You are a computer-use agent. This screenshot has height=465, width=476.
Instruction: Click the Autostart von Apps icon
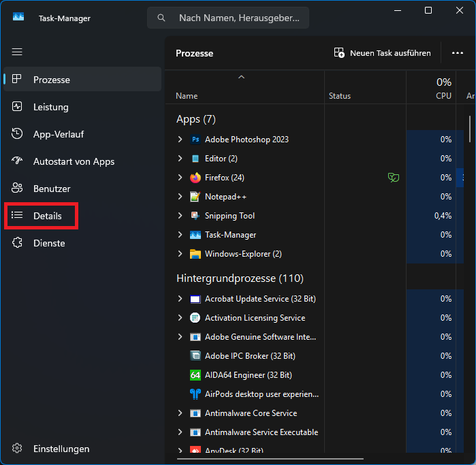coord(18,161)
